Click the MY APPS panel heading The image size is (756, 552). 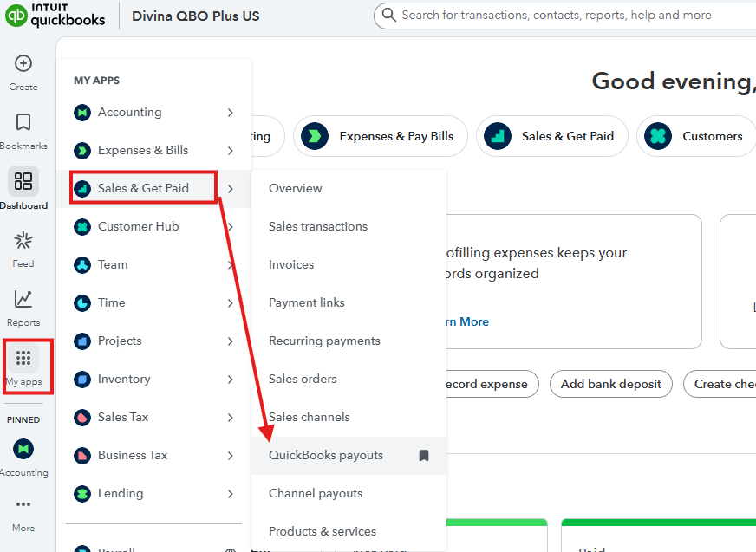click(96, 81)
